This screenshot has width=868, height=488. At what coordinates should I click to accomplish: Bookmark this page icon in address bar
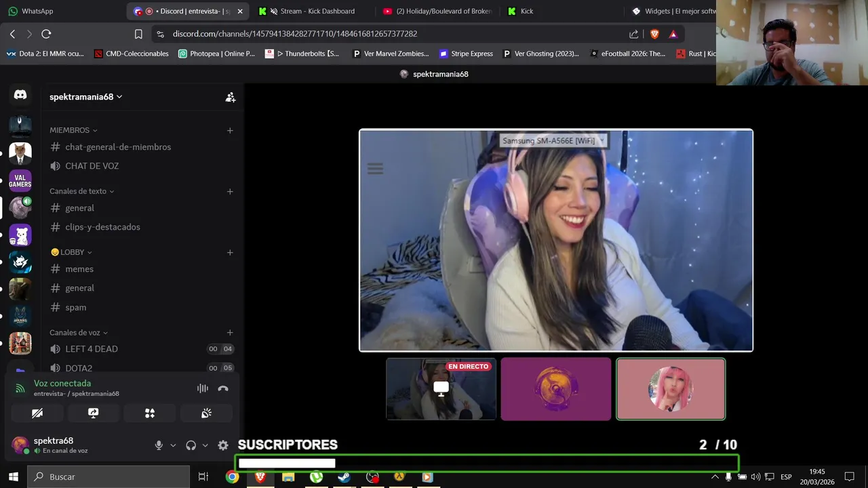(138, 34)
